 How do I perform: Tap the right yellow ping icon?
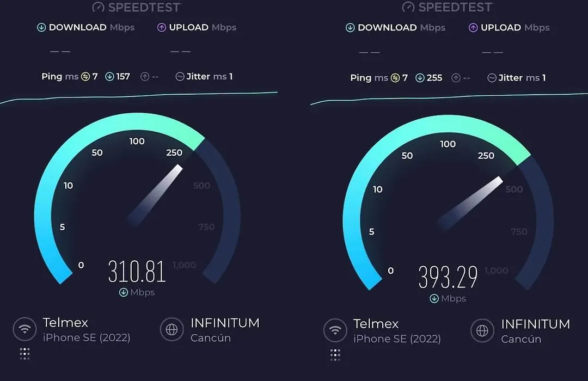coord(395,78)
